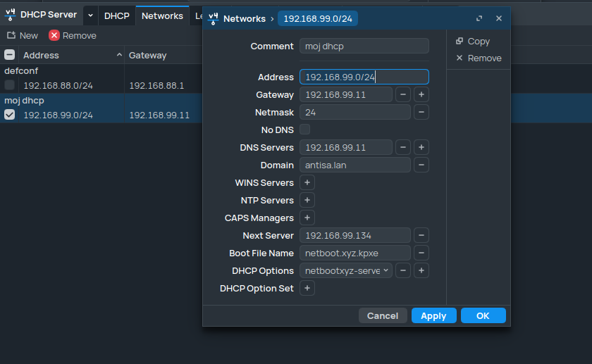Click the plus icon next to Gateway
The width and height of the screenshot is (592, 364).
click(421, 94)
